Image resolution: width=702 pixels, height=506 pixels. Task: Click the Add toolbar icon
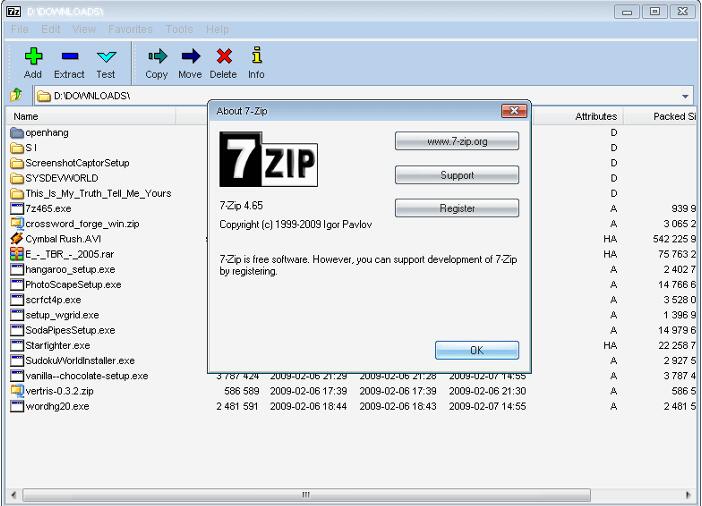click(x=33, y=56)
